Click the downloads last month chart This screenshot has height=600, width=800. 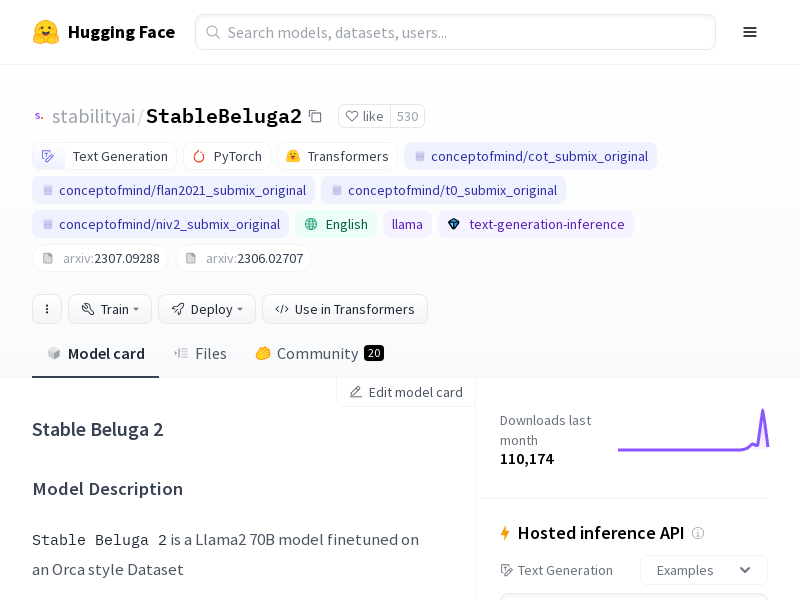pyautogui.click(x=693, y=430)
